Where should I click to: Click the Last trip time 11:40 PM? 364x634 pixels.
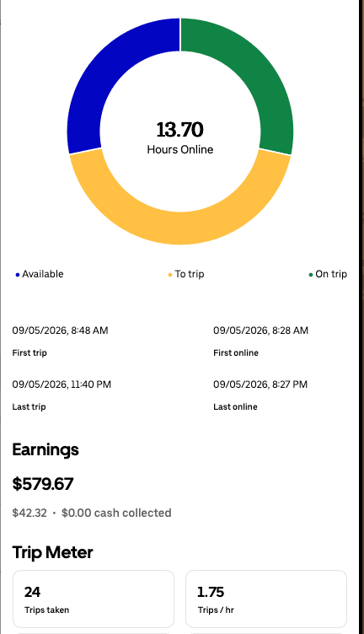[62, 384]
